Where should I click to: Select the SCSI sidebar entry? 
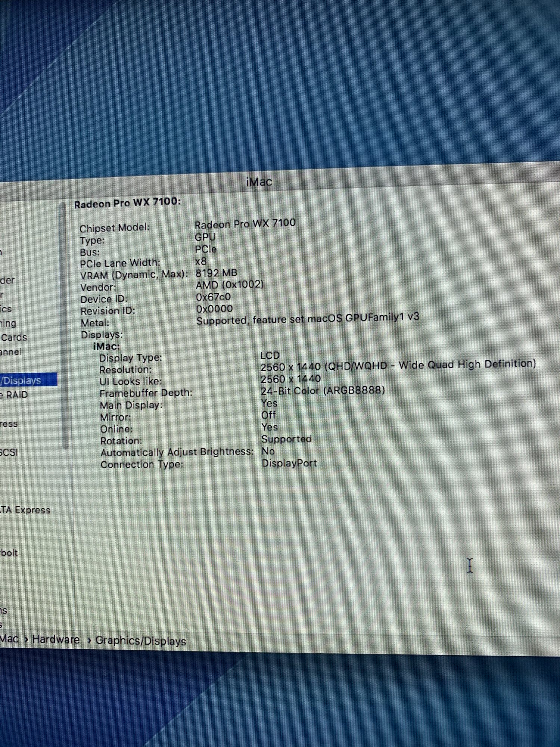pyautogui.click(x=9, y=452)
